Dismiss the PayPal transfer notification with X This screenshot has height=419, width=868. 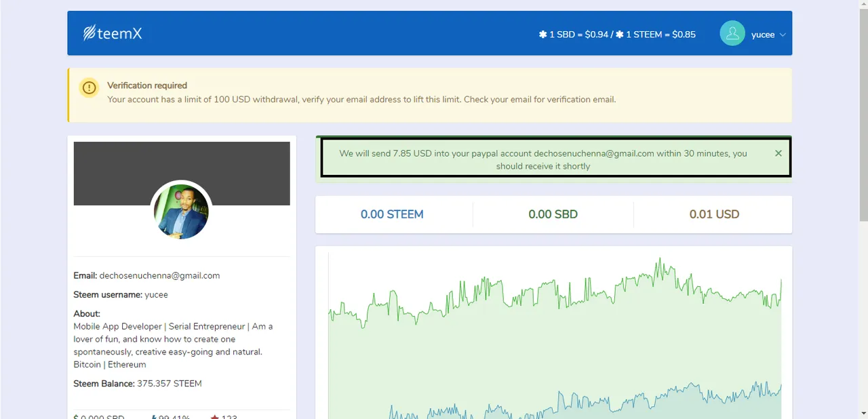[778, 153]
